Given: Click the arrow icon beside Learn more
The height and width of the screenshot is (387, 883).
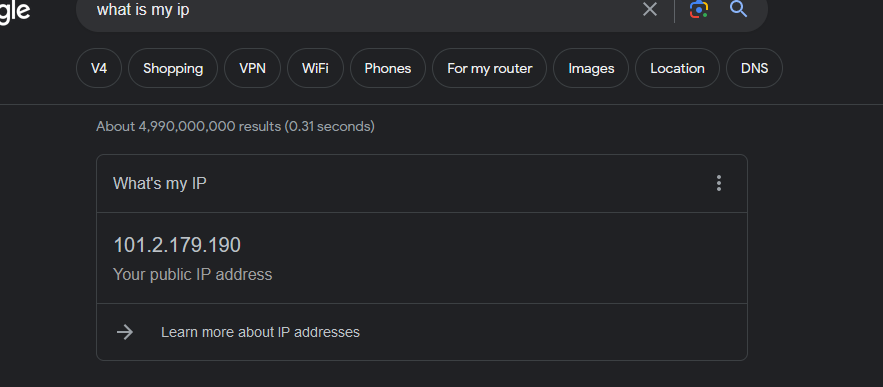Looking at the screenshot, I should tap(124, 332).
